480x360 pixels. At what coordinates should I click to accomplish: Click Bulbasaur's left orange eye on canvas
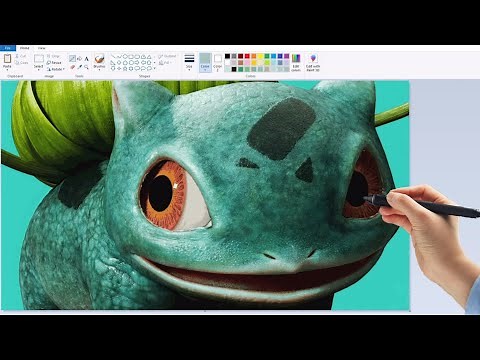click(x=164, y=194)
